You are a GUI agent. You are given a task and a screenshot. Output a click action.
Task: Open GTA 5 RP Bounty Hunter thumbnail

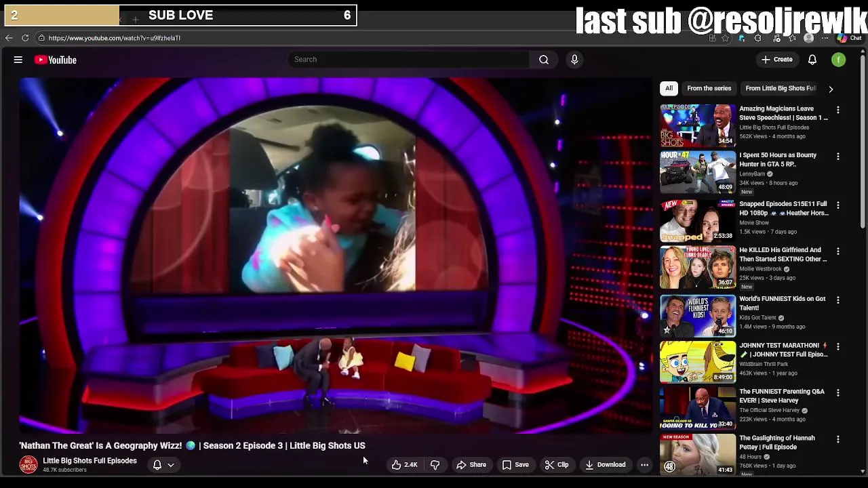pos(698,172)
